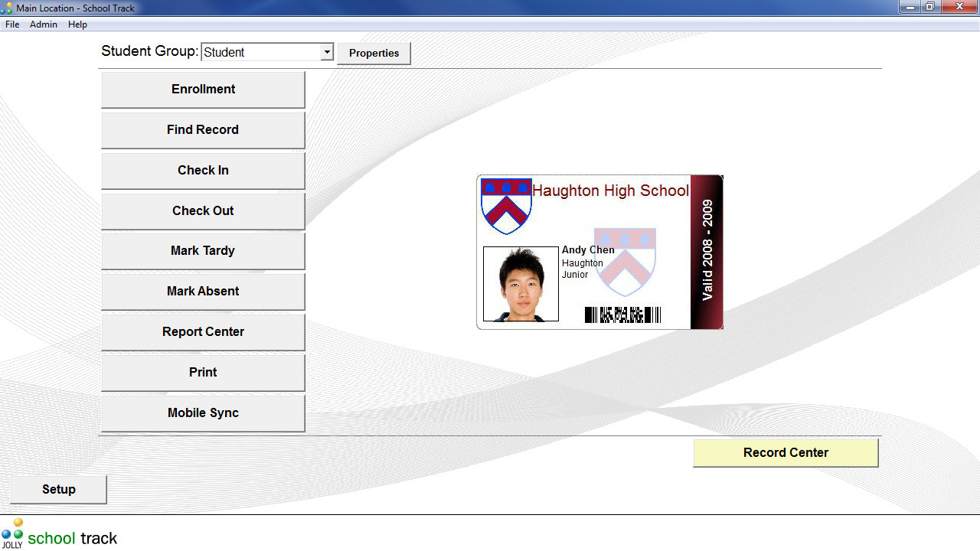Open the Report Center

tap(203, 332)
